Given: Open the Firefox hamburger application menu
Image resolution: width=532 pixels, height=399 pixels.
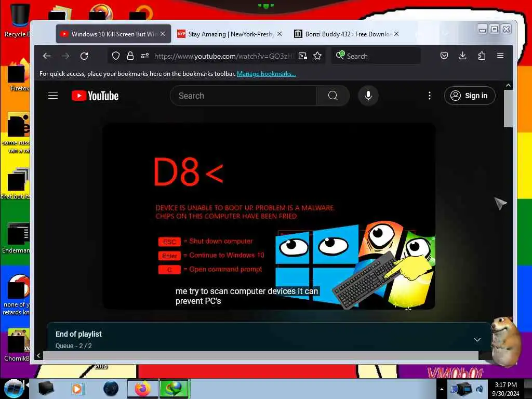Looking at the screenshot, I should [500, 56].
